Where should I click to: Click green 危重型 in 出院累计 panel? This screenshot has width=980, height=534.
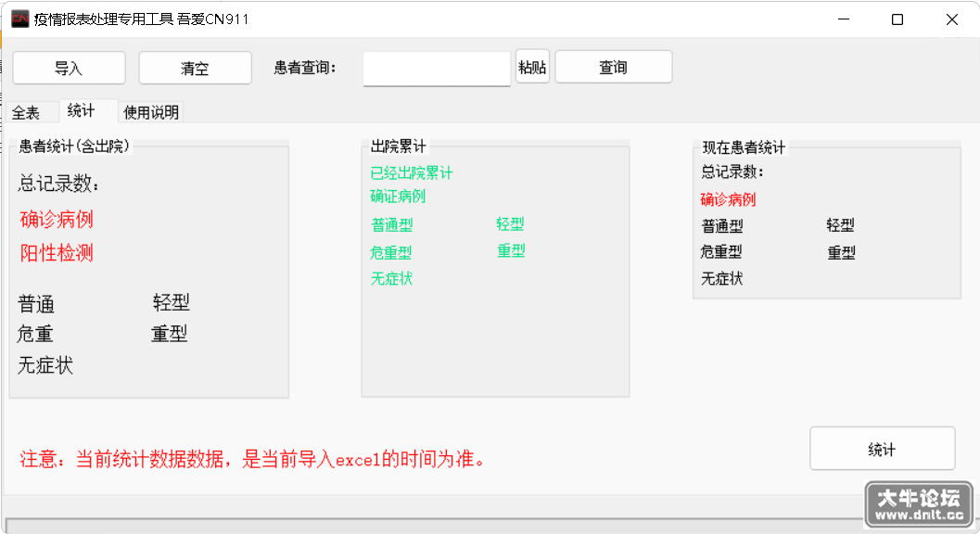pyautogui.click(x=391, y=252)
